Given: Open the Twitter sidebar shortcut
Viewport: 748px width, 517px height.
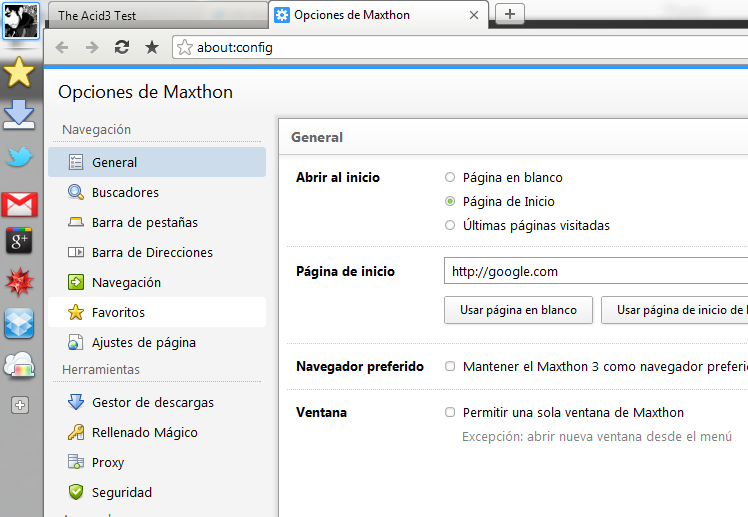Looking at the screenshot, I should pos(20,158).
